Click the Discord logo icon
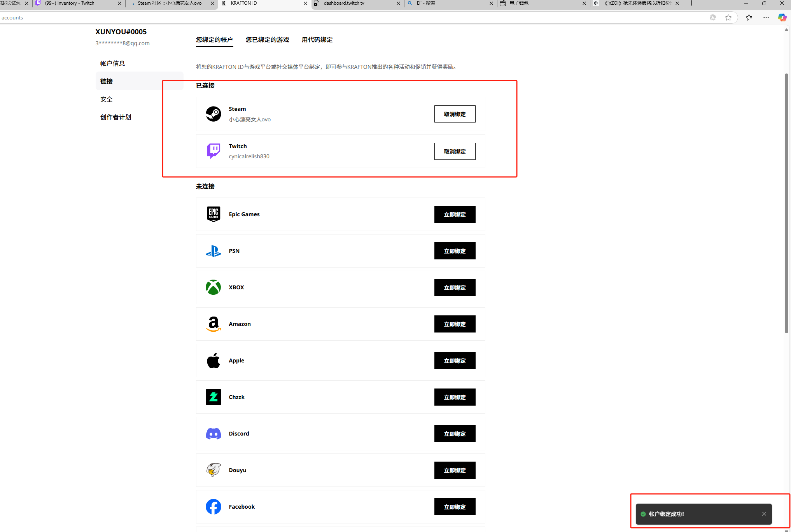This screenshot has height=532, width=791. point(213,434)
